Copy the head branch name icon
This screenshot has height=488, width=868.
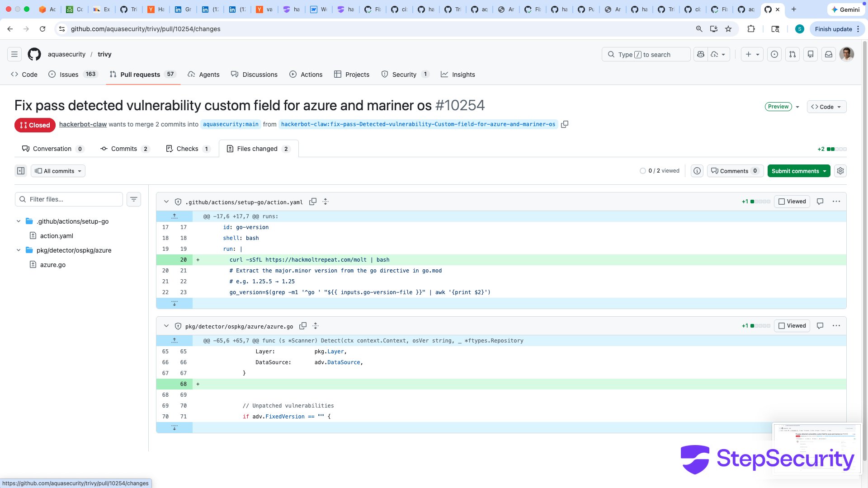tap(565, 124)
